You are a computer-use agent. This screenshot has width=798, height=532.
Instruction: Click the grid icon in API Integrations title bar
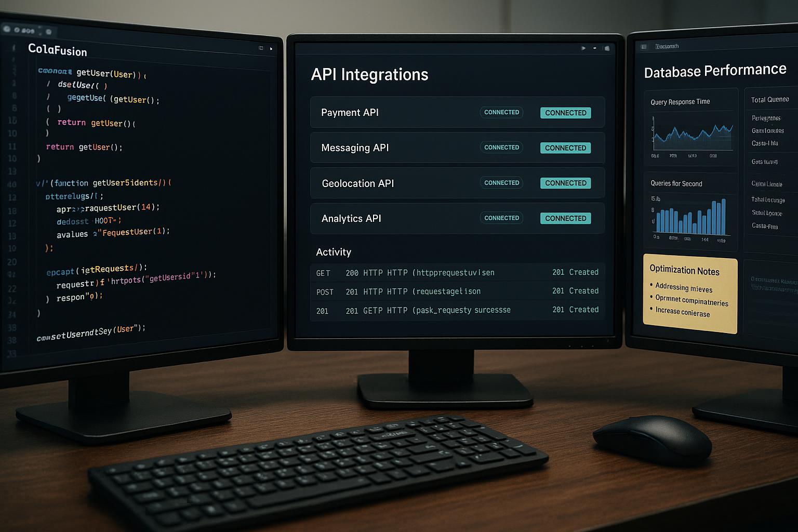[606, 48]
